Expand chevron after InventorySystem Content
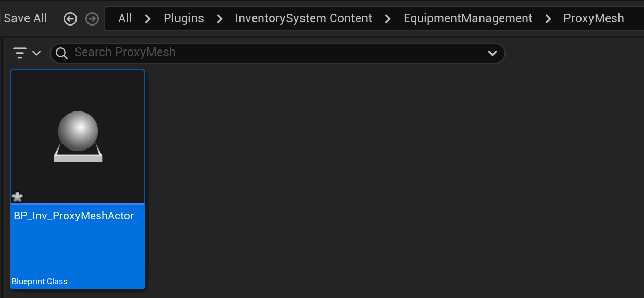The width and height of the screenshot is (644, 298). pyautogui.click(x=388, y=19)
